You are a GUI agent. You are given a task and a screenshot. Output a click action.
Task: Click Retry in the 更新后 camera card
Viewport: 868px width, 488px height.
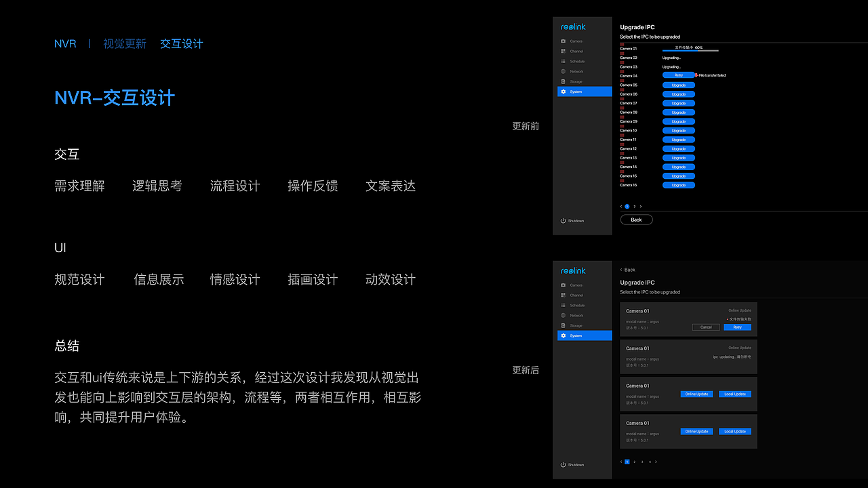[x=738, y=327]
